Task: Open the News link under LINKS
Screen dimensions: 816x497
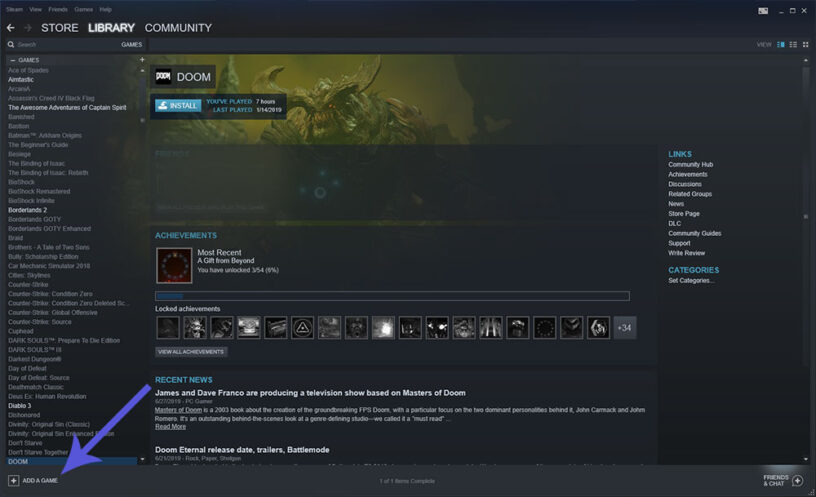Action: (x=676, y=204)
